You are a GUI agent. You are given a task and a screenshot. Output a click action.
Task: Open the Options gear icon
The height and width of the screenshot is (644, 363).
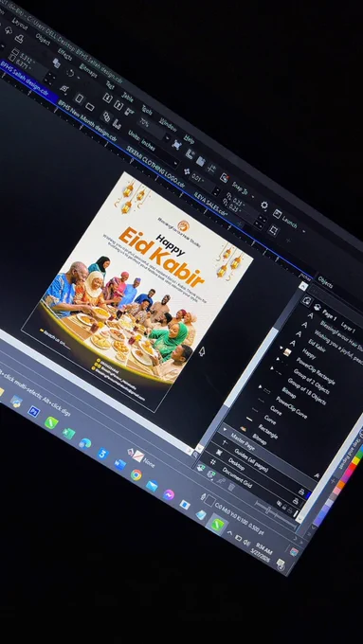point(263,206)
